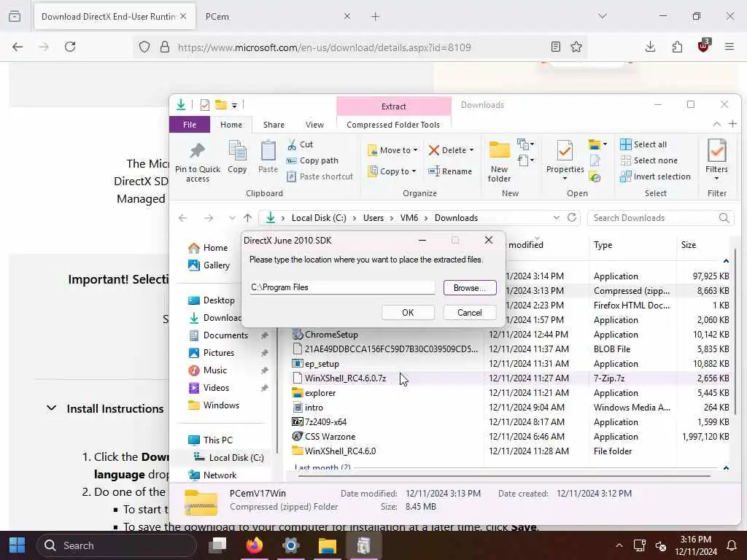
Task: Collapse the Explorer ribbon
Action: tap(716, 124)
